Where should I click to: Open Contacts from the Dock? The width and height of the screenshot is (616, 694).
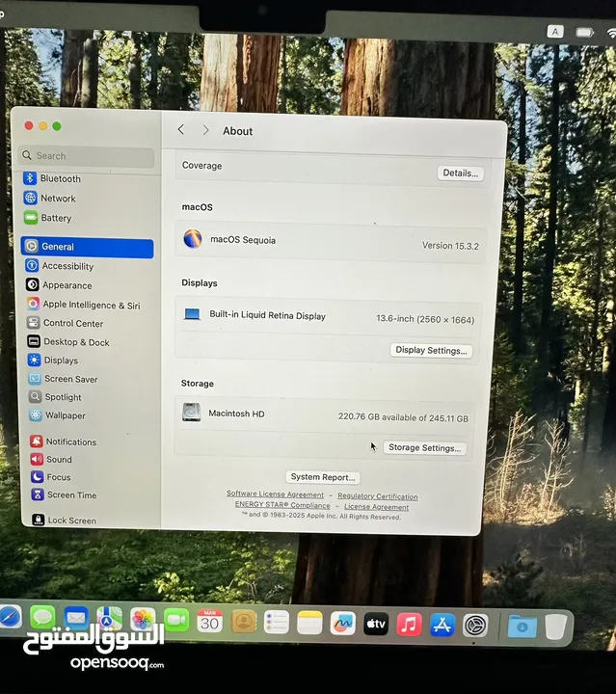point(243,622)
